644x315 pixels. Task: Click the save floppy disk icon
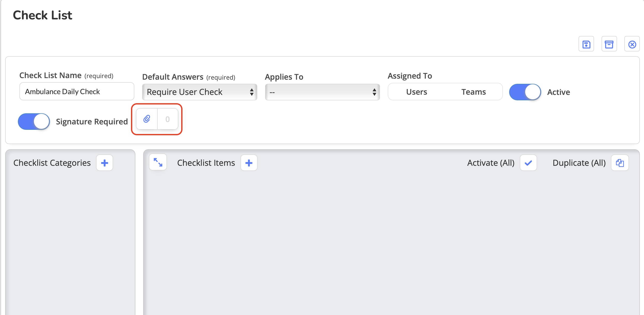(586, 44)
